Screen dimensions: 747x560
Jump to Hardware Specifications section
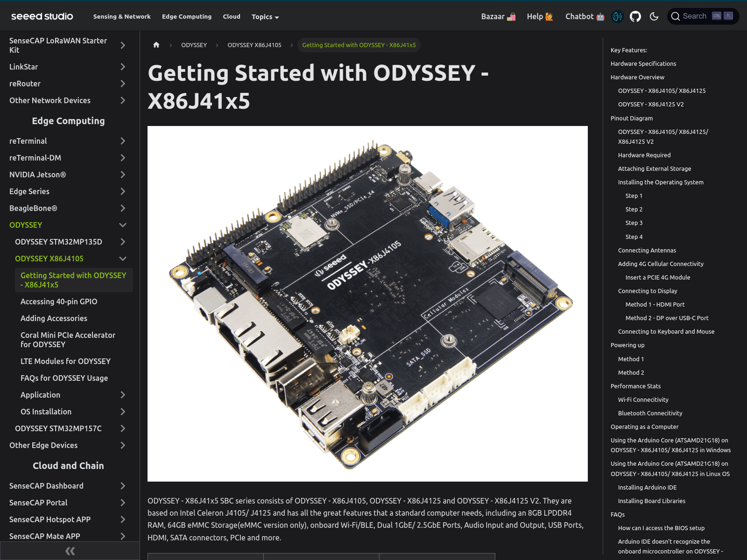point(643,63)
